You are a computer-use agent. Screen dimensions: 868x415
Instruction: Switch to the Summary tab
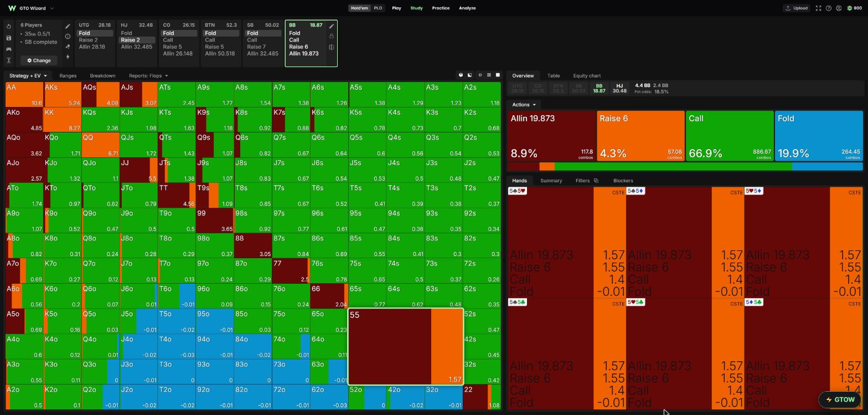point(551,181)
